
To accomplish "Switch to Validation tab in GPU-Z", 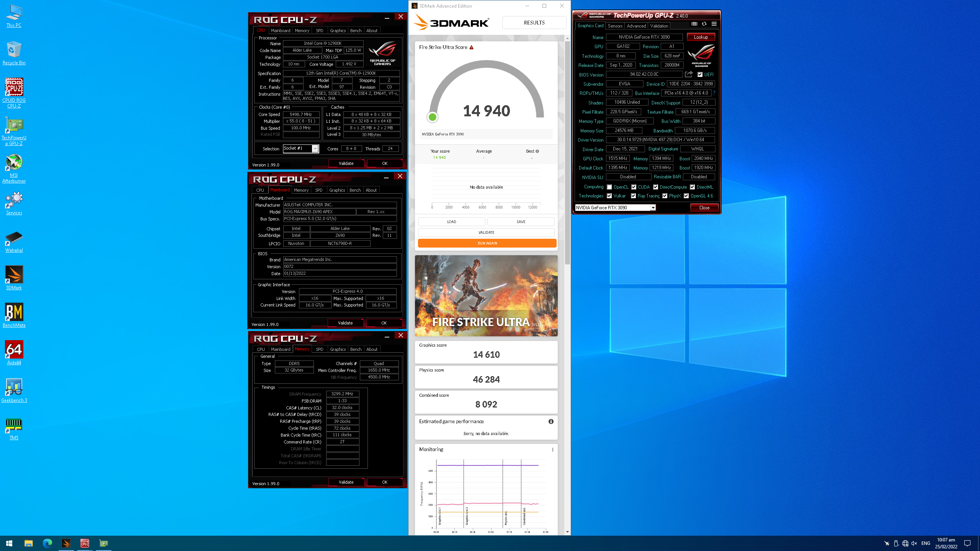I will click(659, 26).
